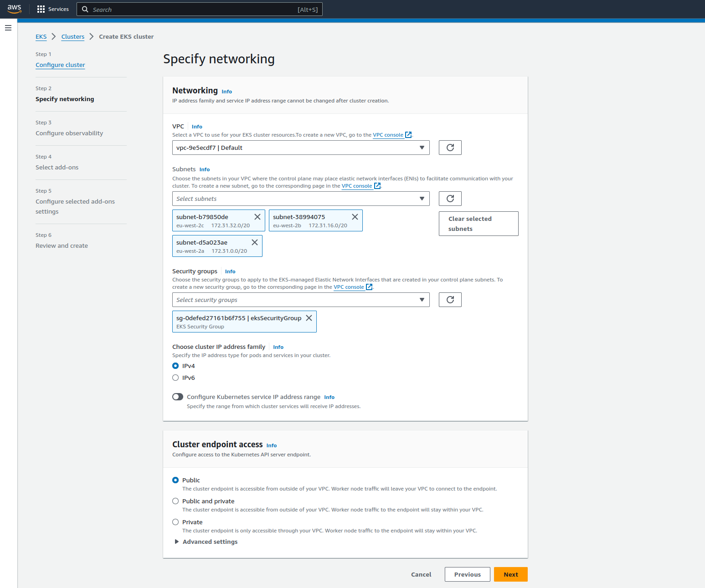The width and height of the screenshot is (705, 588).
Task: Click the subnet-b79850de chip text
Action: 202,217
